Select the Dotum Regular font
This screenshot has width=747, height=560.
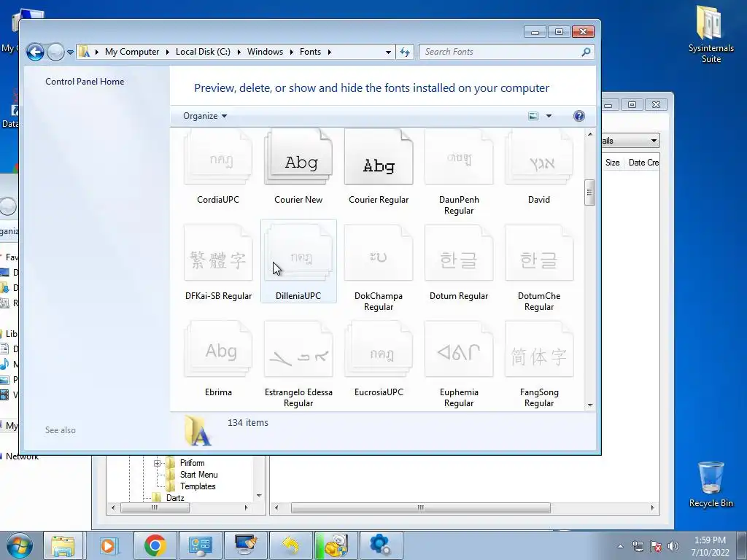(459, 262)
